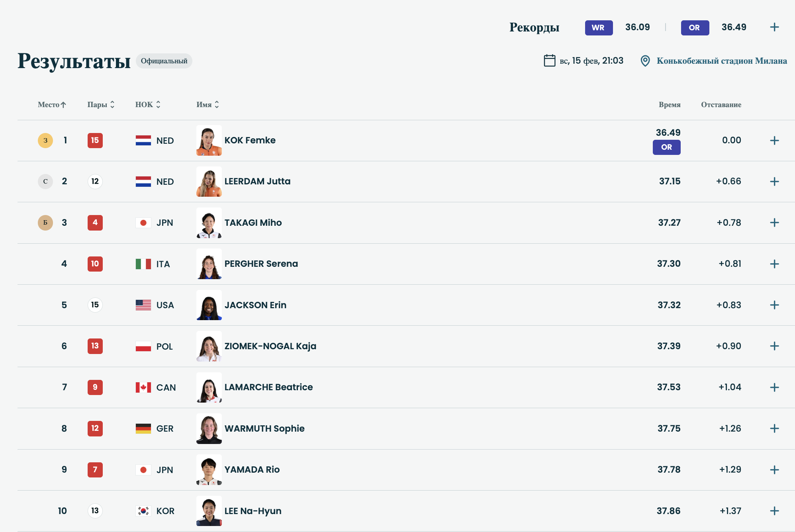Sort table by Пары column
This screenshot has height=532, width=795.
click(x=101, y=105)
